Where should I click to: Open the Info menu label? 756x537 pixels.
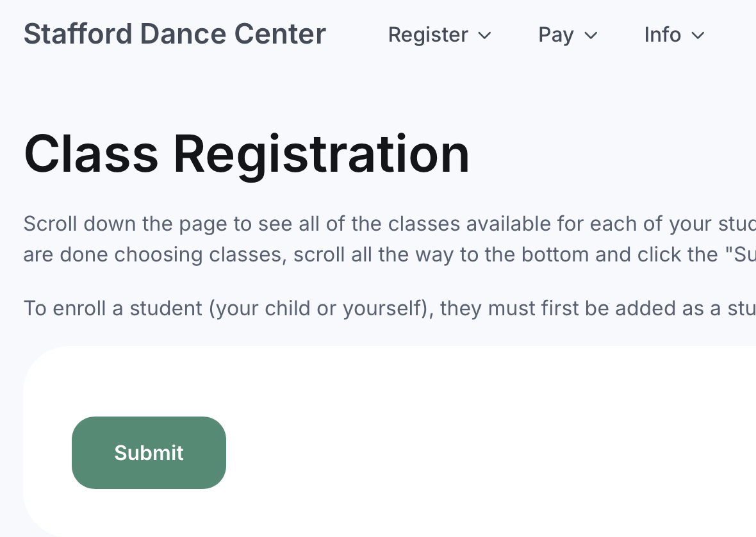[662, 35]
